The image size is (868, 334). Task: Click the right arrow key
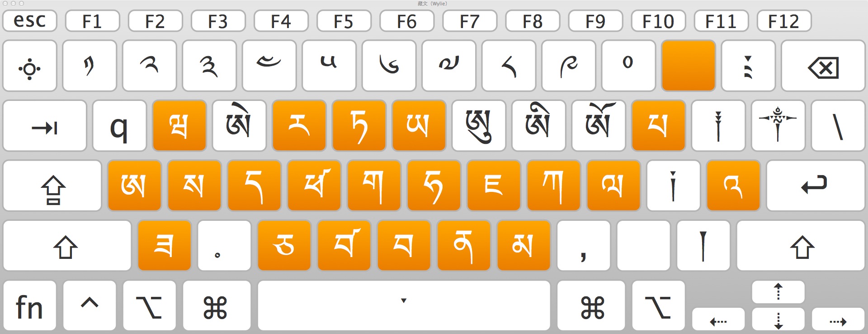(838, 320)
